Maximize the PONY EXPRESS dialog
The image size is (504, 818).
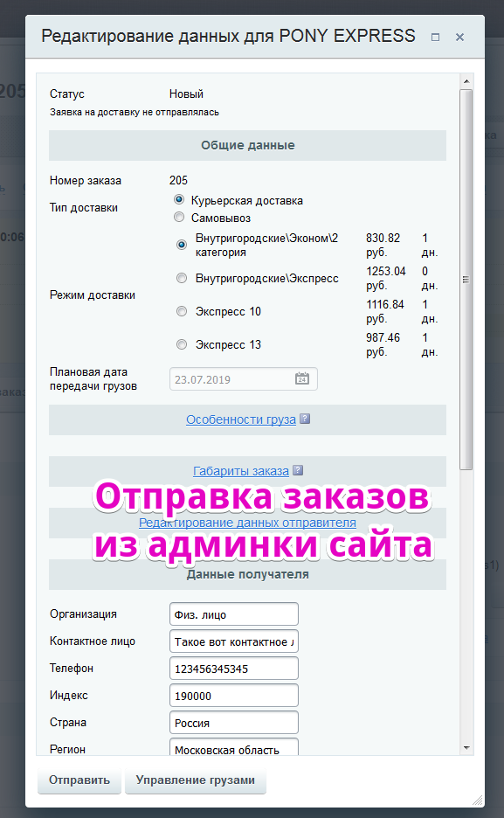(x=436, y=37)
